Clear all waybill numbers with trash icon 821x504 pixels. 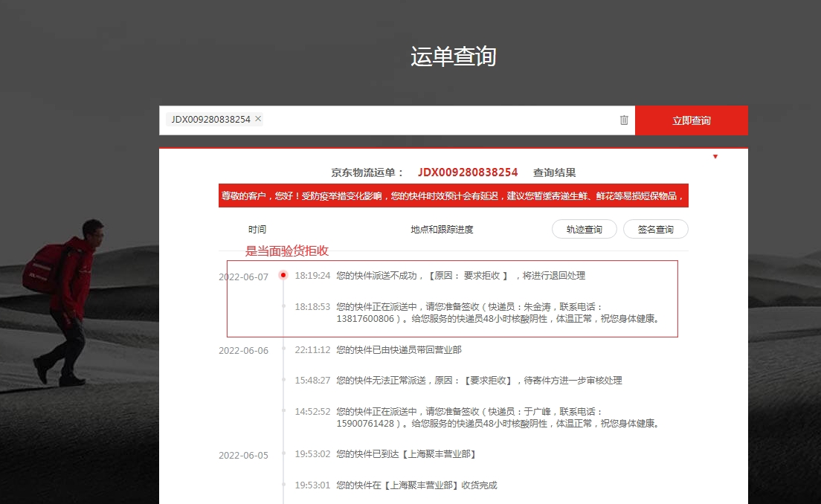[624, 120]
